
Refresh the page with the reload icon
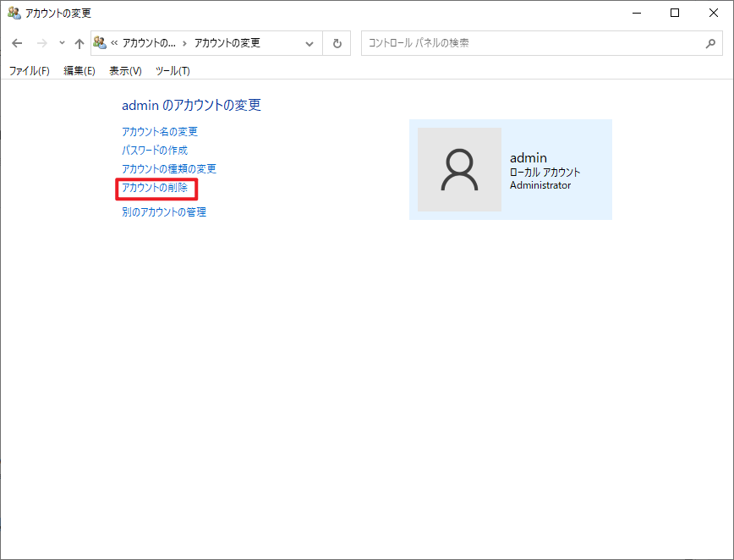337,43
